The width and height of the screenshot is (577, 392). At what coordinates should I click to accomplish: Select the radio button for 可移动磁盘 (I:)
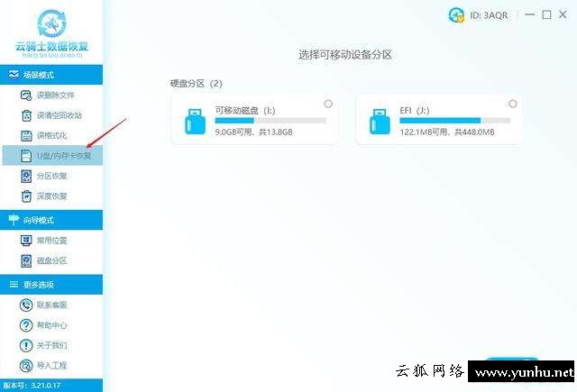pyautogui.click(x=328, y=104)
